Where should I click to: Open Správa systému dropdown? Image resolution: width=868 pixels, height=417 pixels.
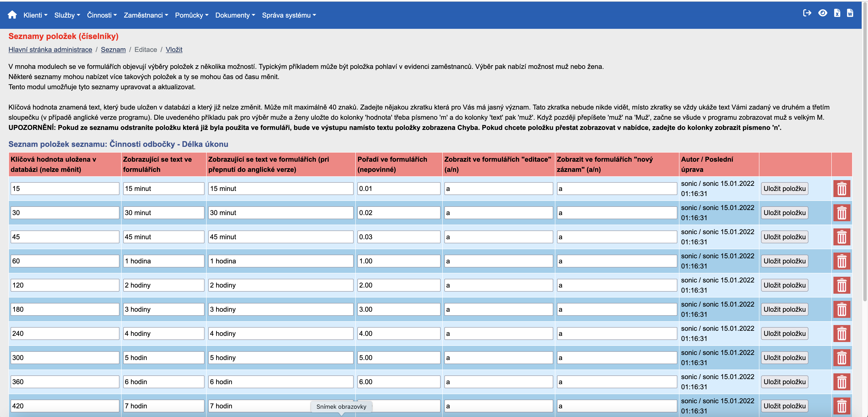[x=289, y=15]
